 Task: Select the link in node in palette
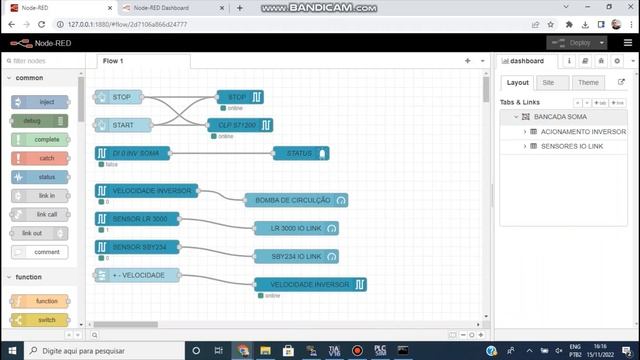click(40, 196)
